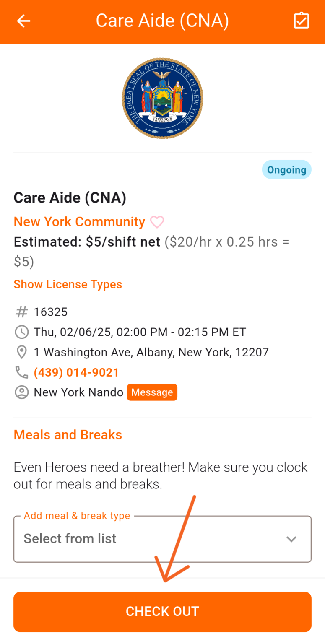Image resolution: width=325 pixels, height=644 pixels.
Task: Open the New York Community link
Action: [x=79, y=222]
